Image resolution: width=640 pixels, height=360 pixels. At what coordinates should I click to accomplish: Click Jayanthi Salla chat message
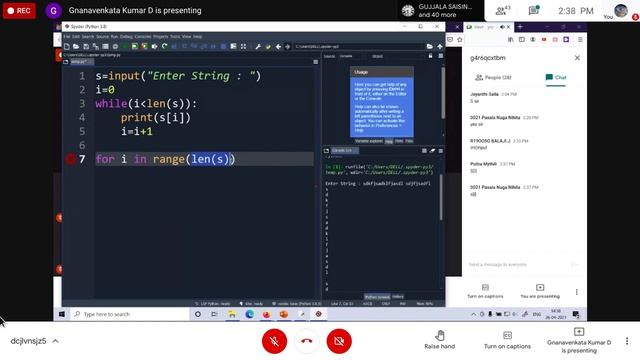tap(493, 98)
